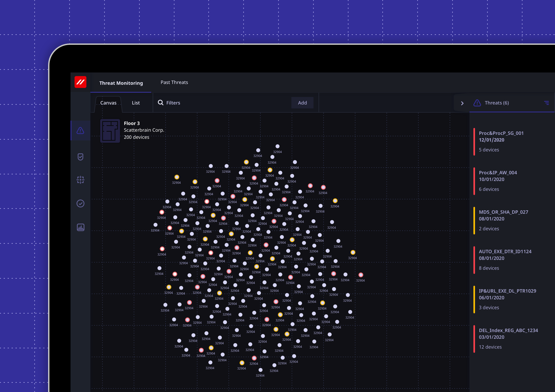Click into the Filters search field
The height and width of the screenshot is (392, 555).
(x=222, y=103)
